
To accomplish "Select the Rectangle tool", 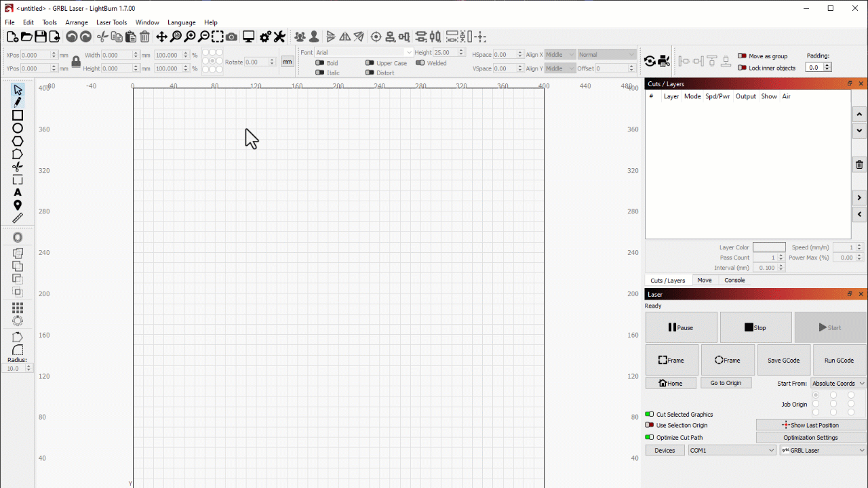I will (x=18, y=115).
